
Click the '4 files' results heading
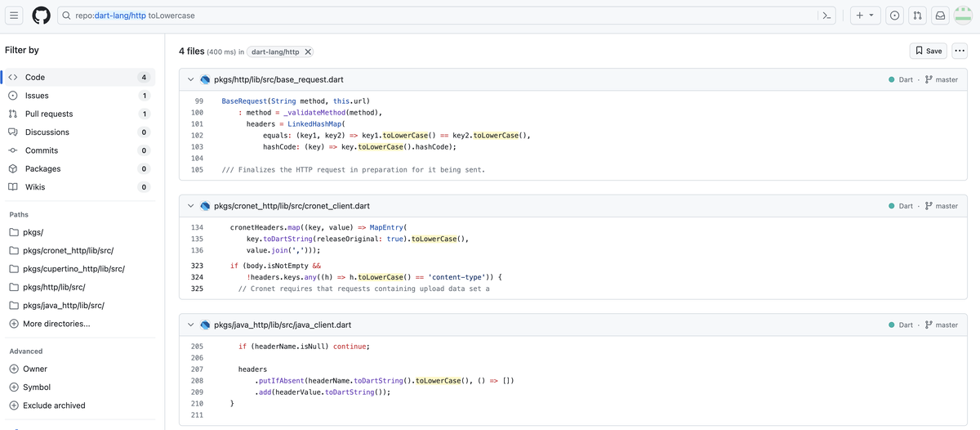(x=191, y=51)
